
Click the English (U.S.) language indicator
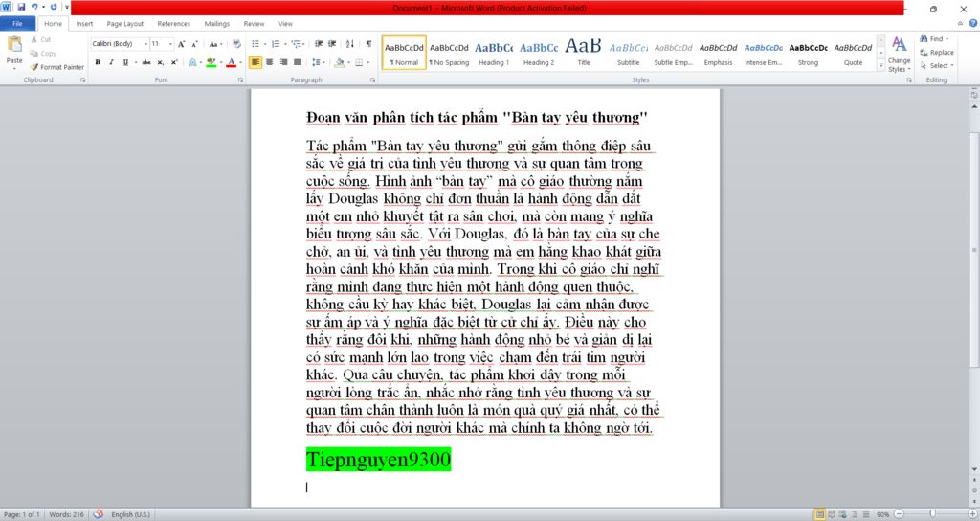(x=130, y=514)
